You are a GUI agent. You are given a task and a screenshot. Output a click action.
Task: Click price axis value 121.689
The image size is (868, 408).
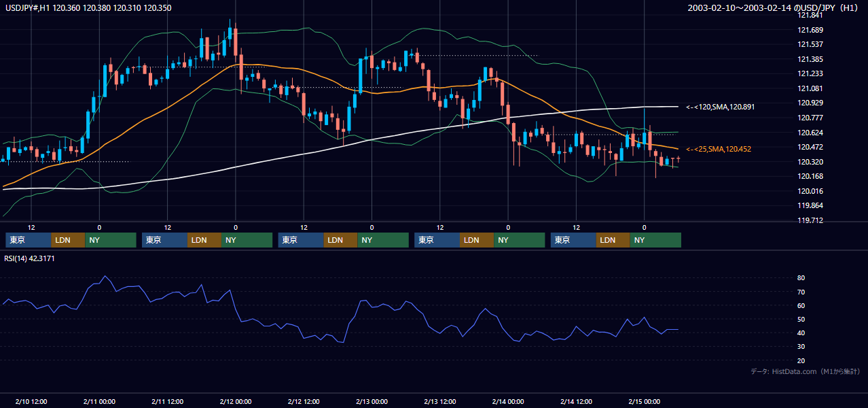tap(811, 30)
